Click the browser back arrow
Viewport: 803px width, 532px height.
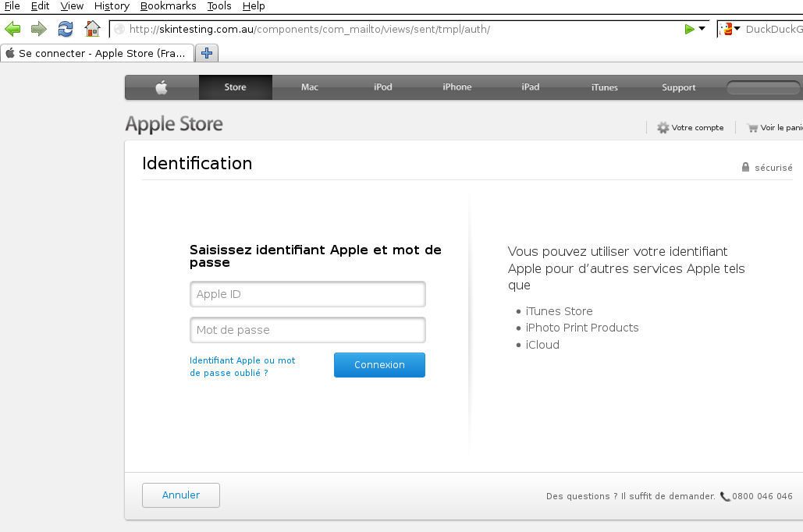[x=12, y=29]
